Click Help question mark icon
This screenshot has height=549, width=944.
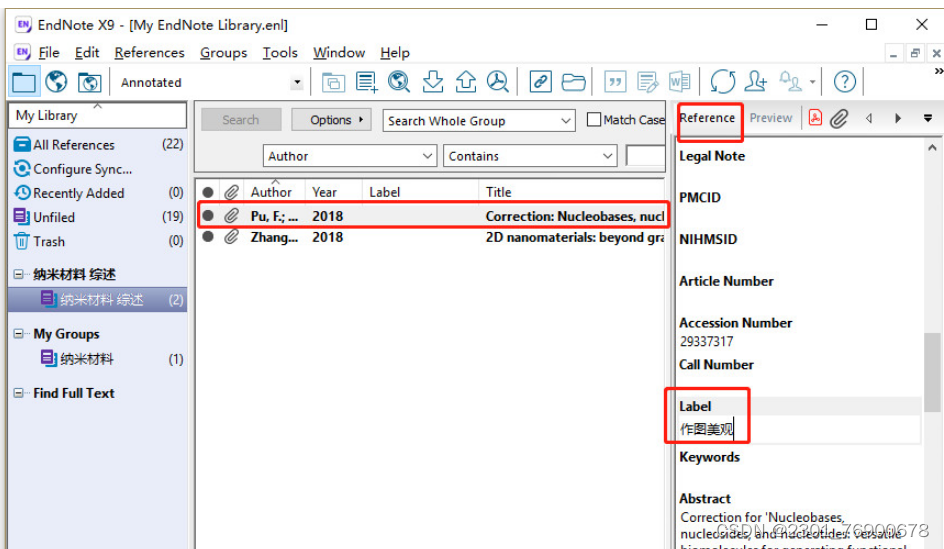click(845, 82)
